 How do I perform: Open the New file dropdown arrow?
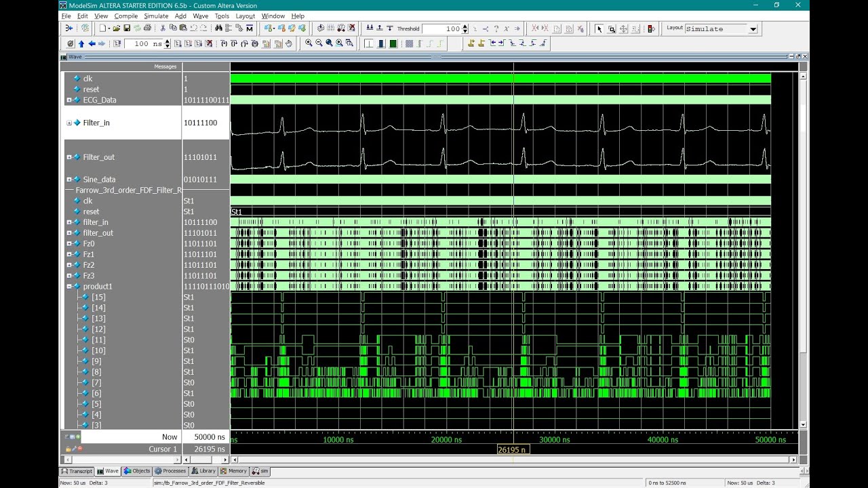pyautogui.click(x=108, y=28)
